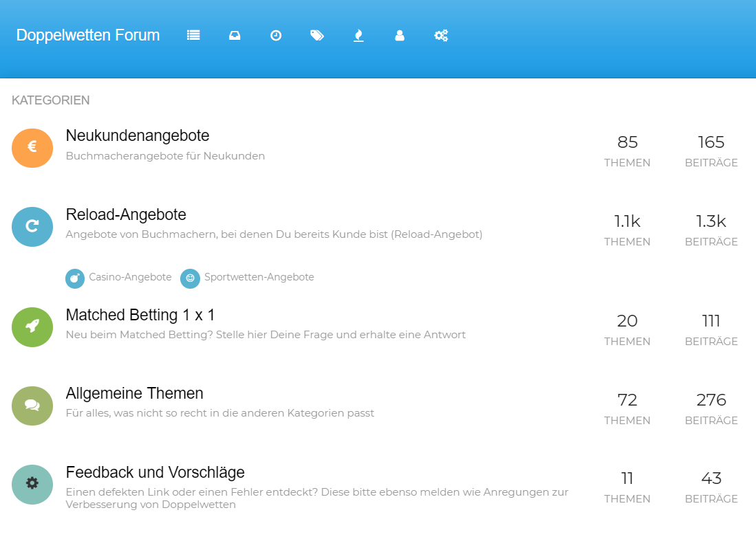Open the Doppelwetten Forum home link
Screen dimensions: 756x541
coord(88,35)
